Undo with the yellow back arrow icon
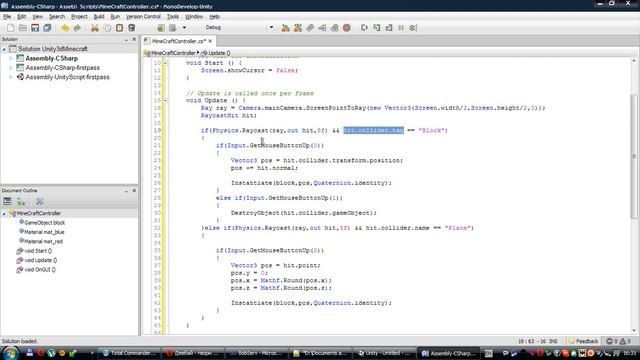The image size is (640, 360). coord(65,28)
